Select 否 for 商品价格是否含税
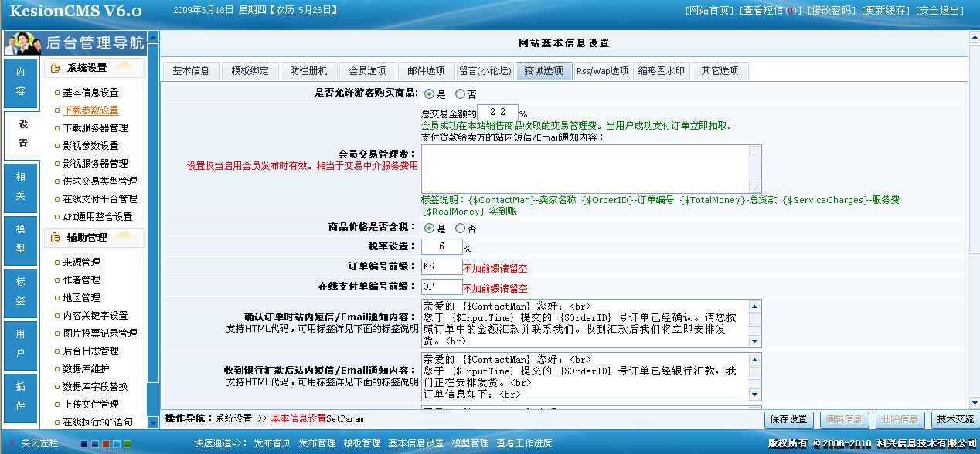 (458, 228)
